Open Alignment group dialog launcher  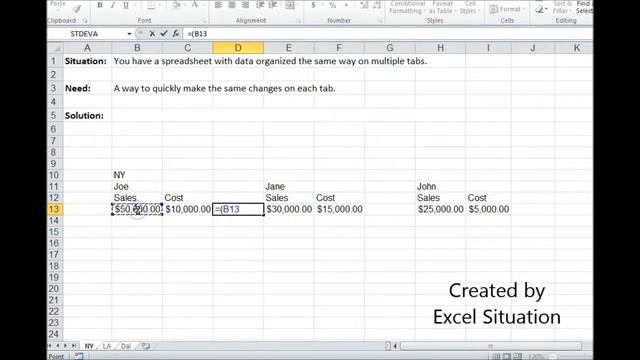point(298,21)
